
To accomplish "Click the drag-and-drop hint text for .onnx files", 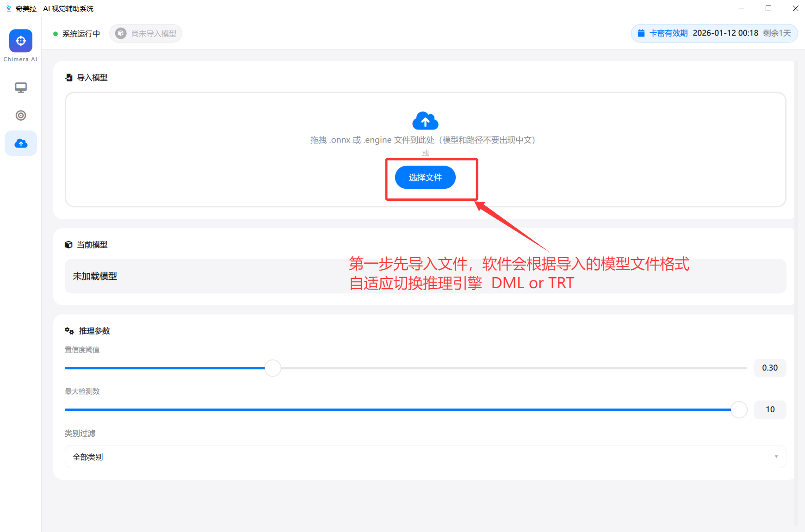I will [422, 140].
